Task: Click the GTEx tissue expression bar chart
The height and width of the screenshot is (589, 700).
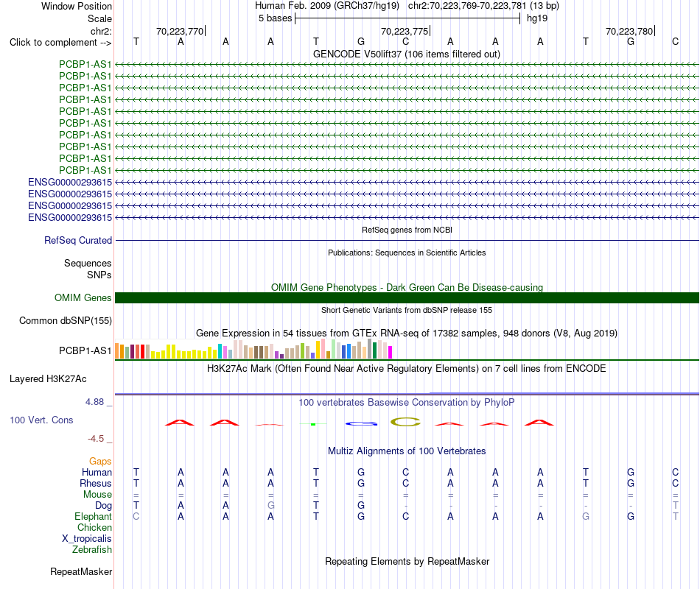Action: [x=253, y=349]
